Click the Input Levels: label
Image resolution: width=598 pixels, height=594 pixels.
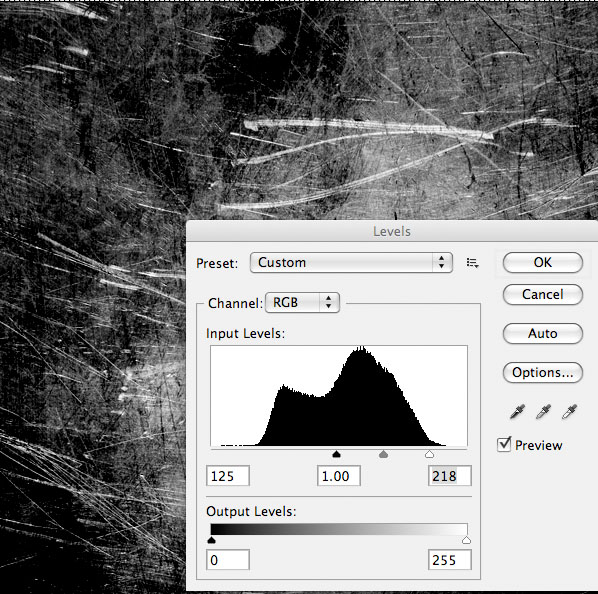pyautogui.click(x=245, y=334)
